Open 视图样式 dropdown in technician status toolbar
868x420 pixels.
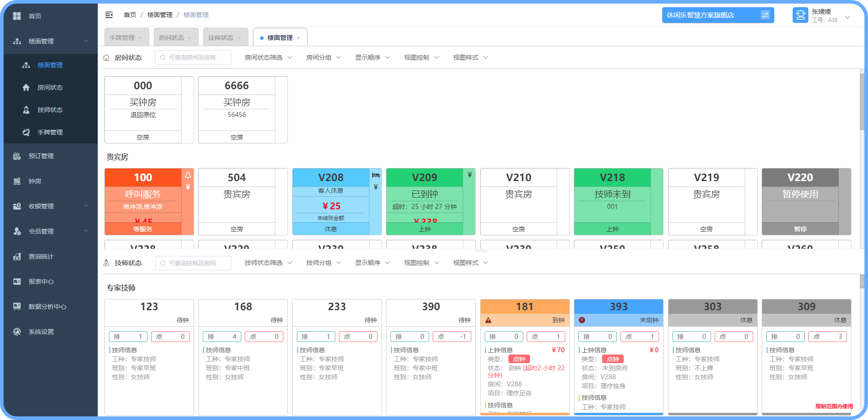point(470,263)
